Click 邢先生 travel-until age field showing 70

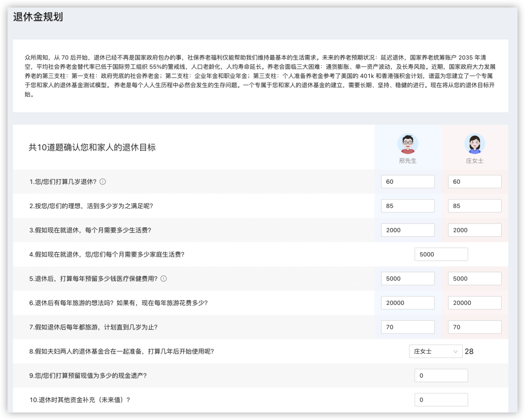click(407, 327)
